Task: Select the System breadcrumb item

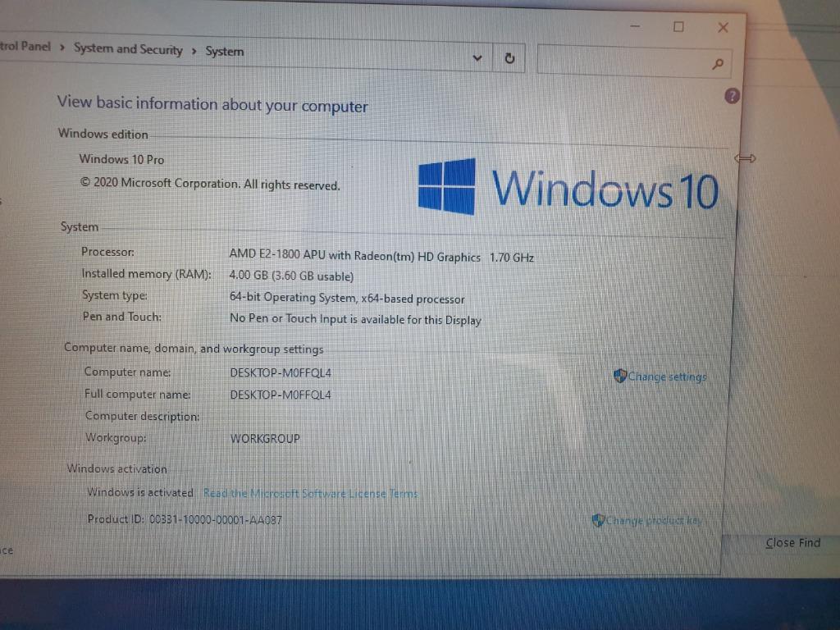Action: coord(225,52)
